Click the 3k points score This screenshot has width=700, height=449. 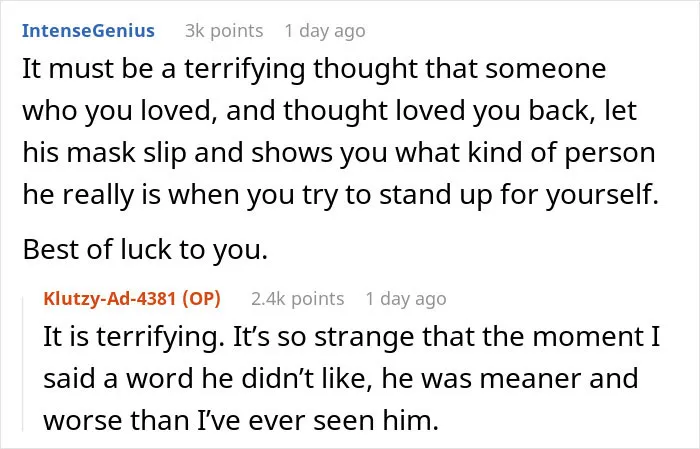[x=224, y=31]
